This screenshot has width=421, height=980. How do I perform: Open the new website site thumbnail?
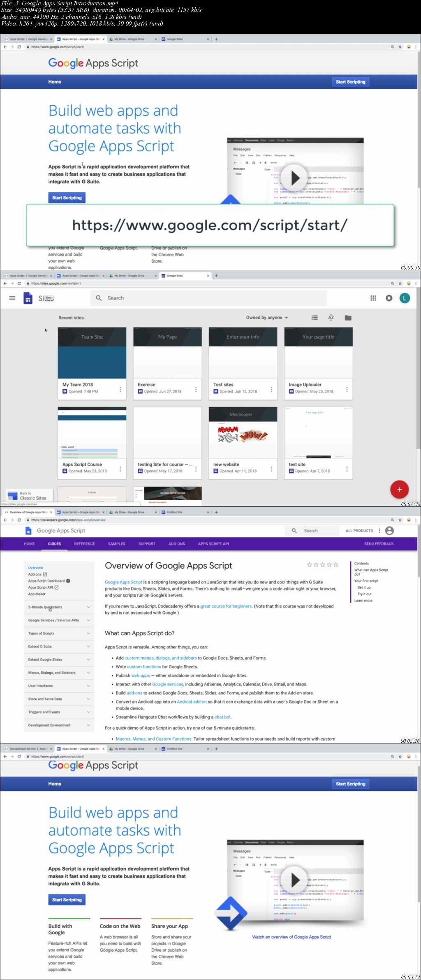tap(243, 433)
